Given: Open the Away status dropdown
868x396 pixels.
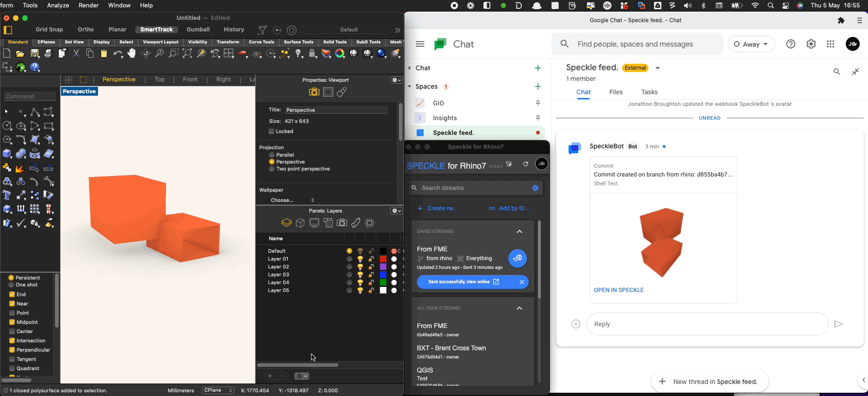Looking at the screenshot, I should pos(751,44).
